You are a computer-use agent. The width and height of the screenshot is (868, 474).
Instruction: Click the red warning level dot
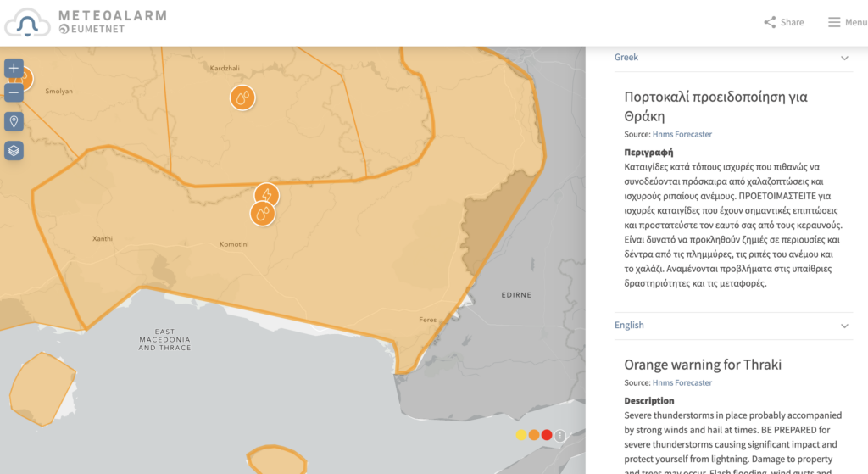[x=547, y=435]
